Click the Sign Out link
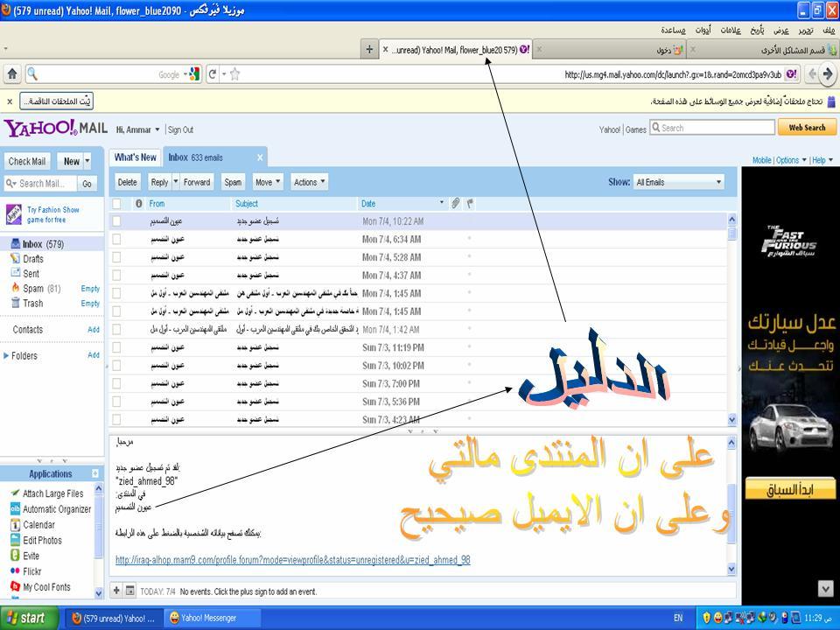The image size is (840, 630). 180,129
